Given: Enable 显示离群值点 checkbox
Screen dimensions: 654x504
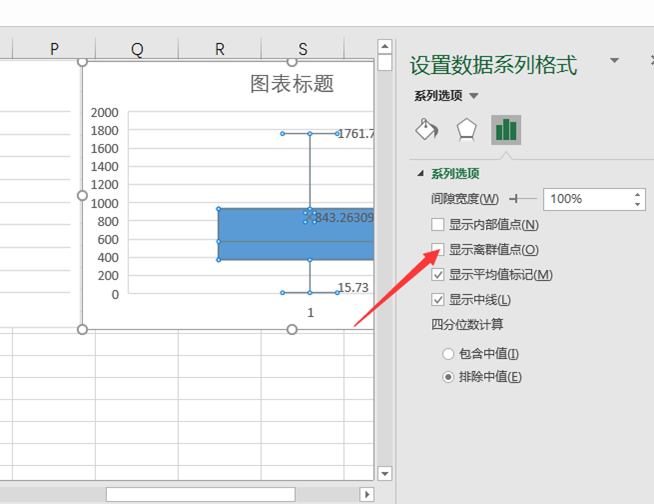Looking at the screenshot, I should 438,249.
